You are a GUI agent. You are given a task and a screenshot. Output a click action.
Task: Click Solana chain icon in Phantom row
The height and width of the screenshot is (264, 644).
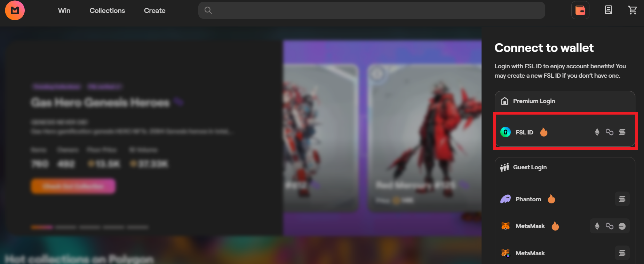(x=622, y=199)
